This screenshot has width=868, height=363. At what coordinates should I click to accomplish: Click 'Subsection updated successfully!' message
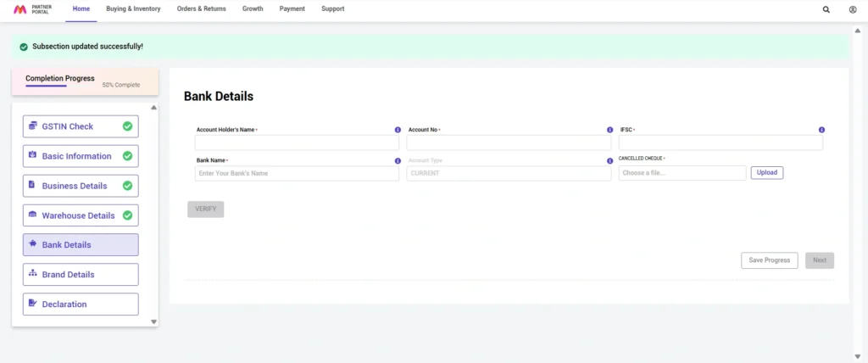(87, 47)
